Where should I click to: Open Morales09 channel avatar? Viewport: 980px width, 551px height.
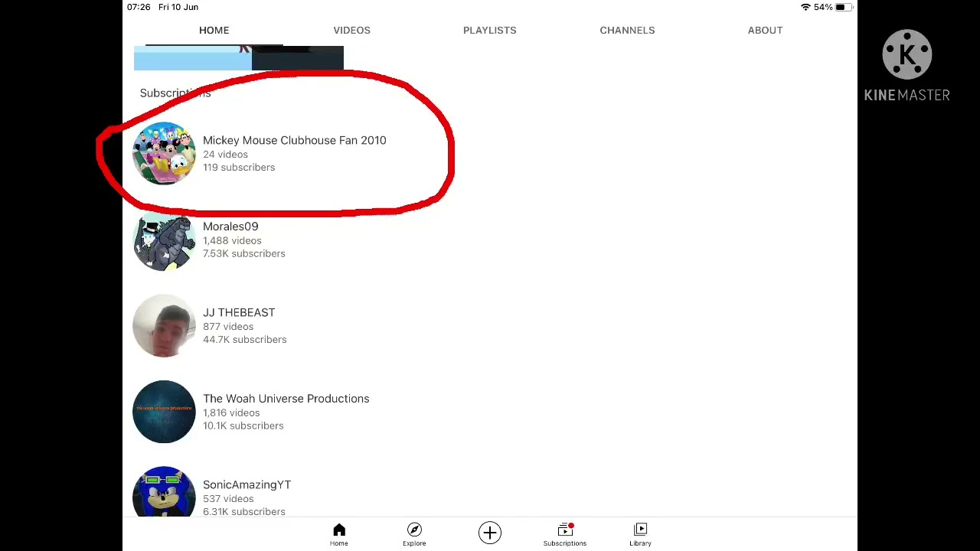coord(164,240)
